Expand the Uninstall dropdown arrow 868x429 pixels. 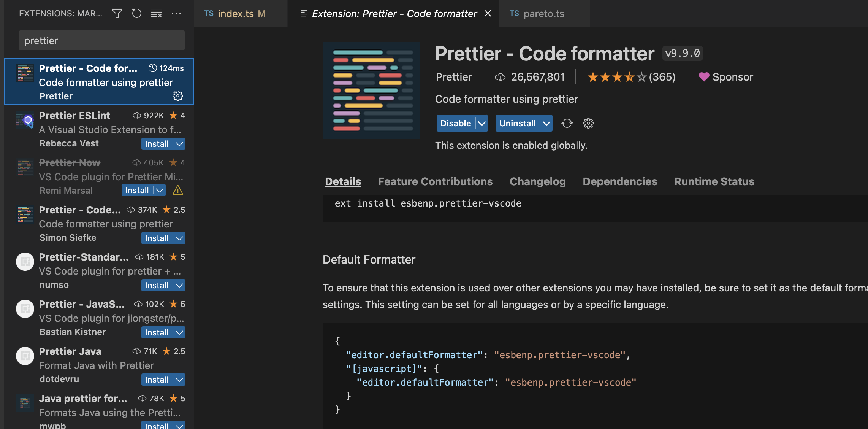(x=546, y=123)
